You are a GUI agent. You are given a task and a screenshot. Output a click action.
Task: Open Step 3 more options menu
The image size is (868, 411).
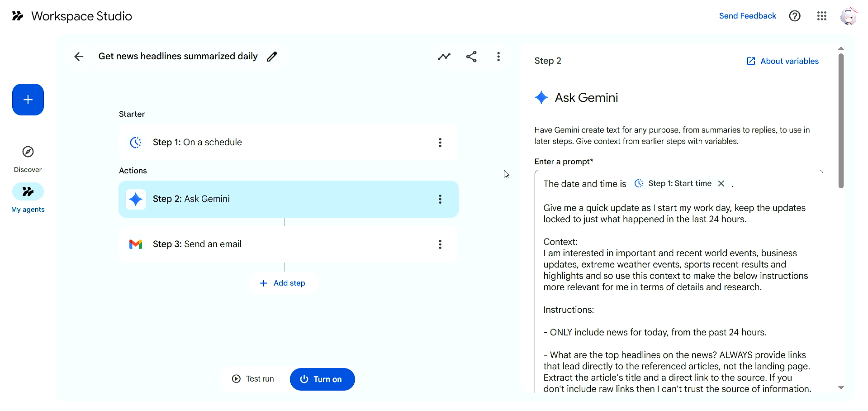pos(440,244)
